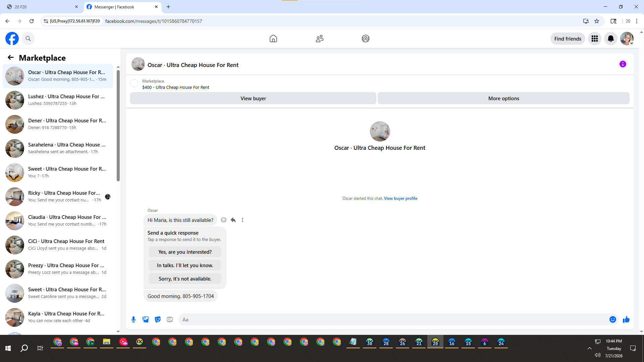Viewport: 644px width, 362px height.
Task: Open the Claudia conversation
Action: 58,221
